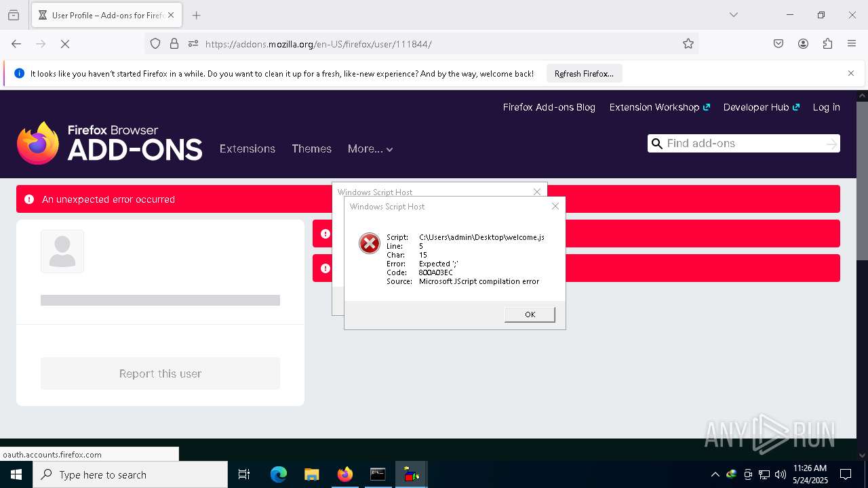
Task: Open network icon in system tray
Action: point(764,474)
